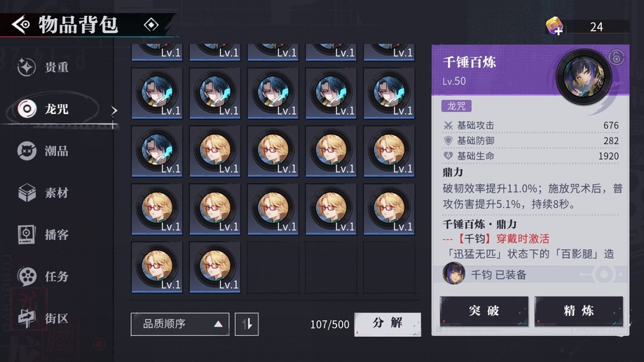This screenshot has width=644, height=362.
Task: Click the 千锤百炼 item portrait in detail panel
Action: coord(584,77)
